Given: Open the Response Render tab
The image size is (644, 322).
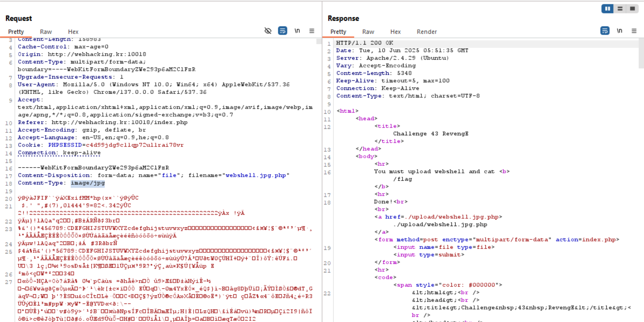Looking at the screenshot, I should 426,32.
